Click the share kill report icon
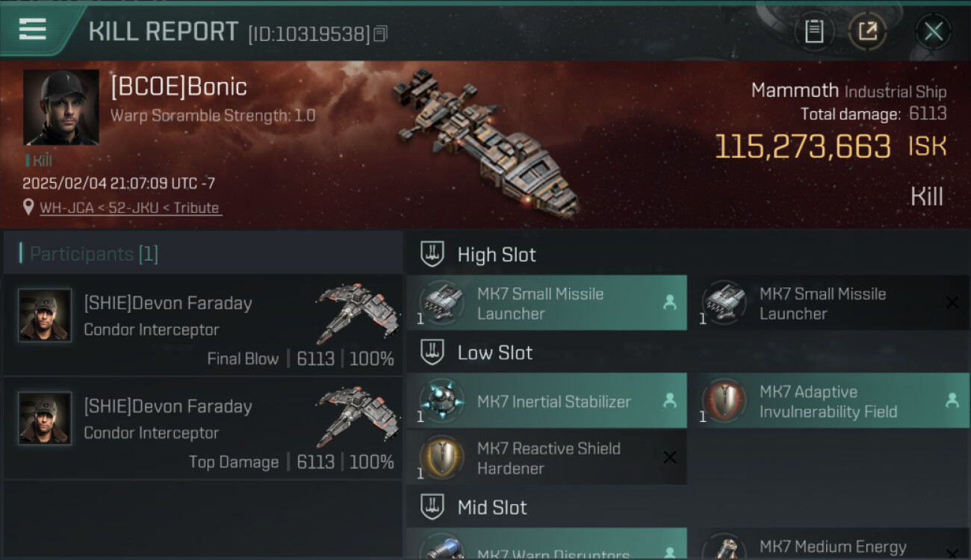 click(x=867, y=31)
